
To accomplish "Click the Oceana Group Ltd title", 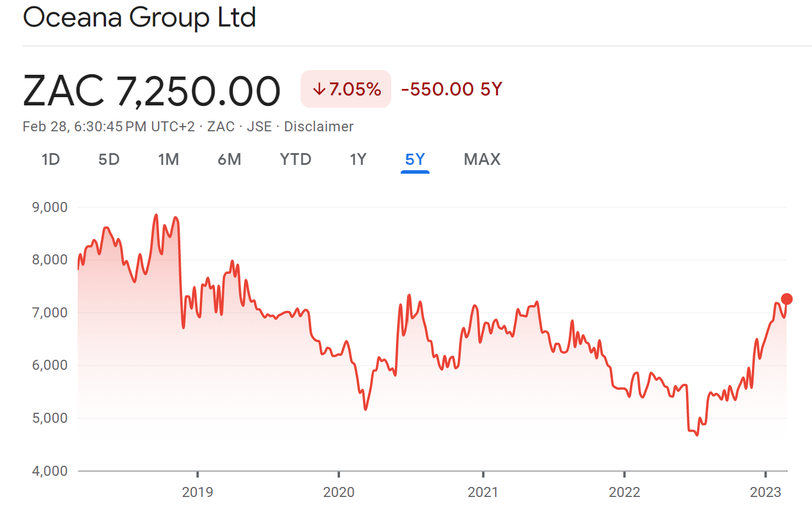I will click(x=140, y=18).
